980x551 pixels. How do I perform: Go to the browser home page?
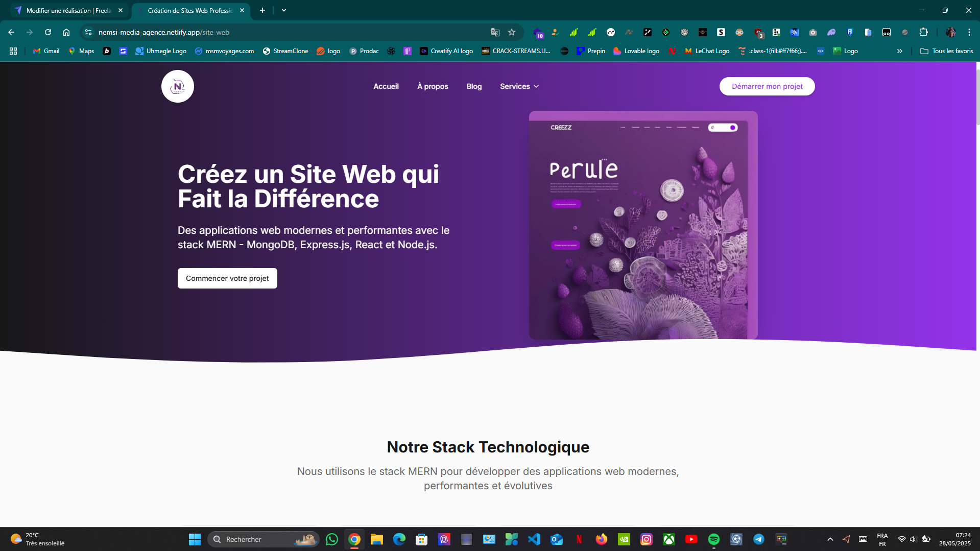click(x=66, y=32)
